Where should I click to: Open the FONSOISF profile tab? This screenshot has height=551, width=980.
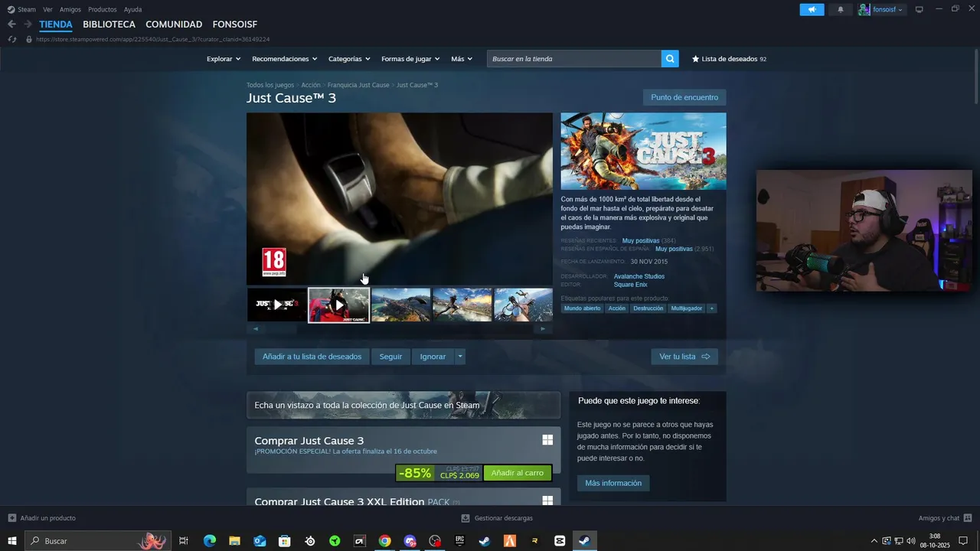pyautogui.click(x=235, y=24)
